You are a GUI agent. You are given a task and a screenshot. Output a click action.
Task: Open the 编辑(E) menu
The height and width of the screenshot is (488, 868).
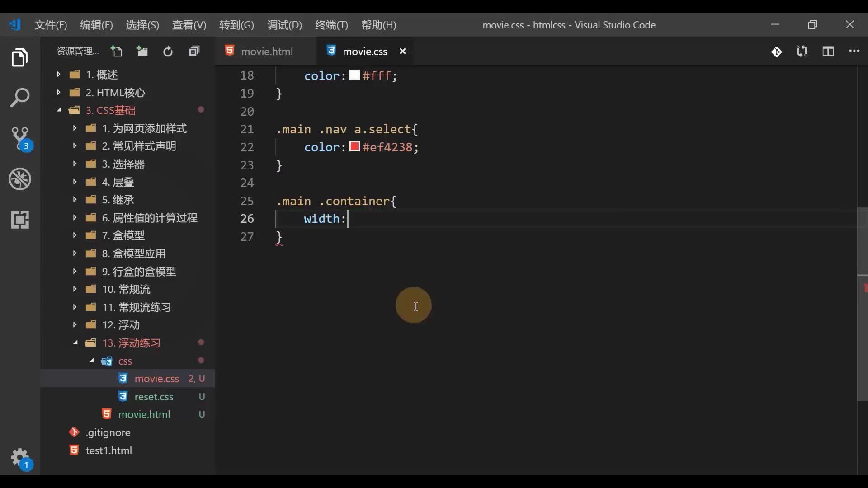coord(96,25)
